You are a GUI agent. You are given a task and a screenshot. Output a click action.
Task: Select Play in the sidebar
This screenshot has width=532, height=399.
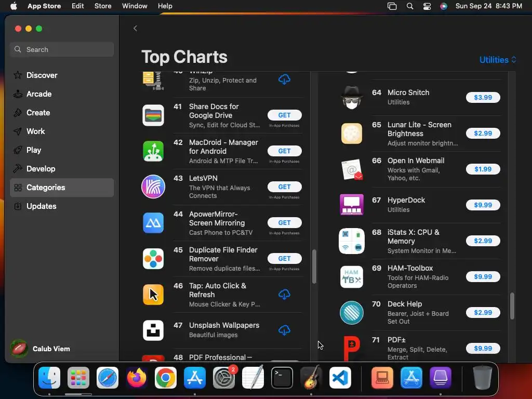pos(62,150)
